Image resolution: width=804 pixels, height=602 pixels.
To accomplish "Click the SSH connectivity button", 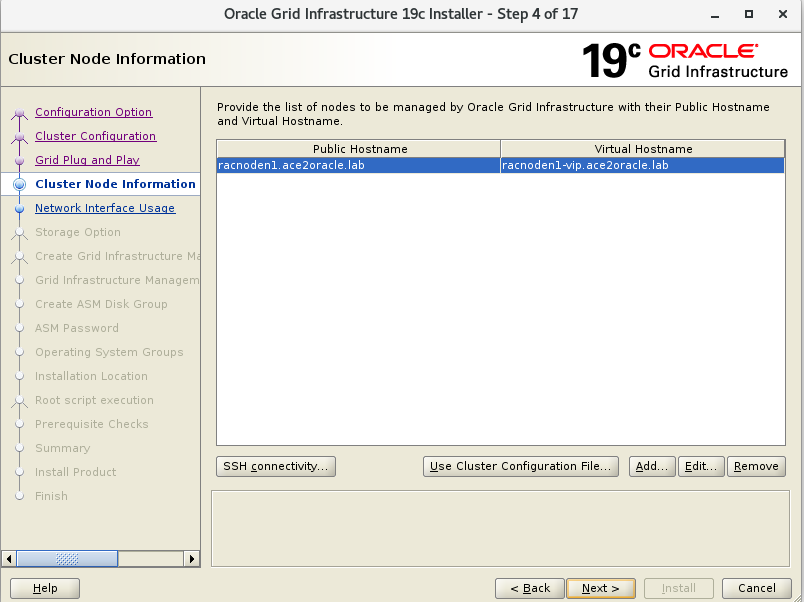I will point(276,466).
